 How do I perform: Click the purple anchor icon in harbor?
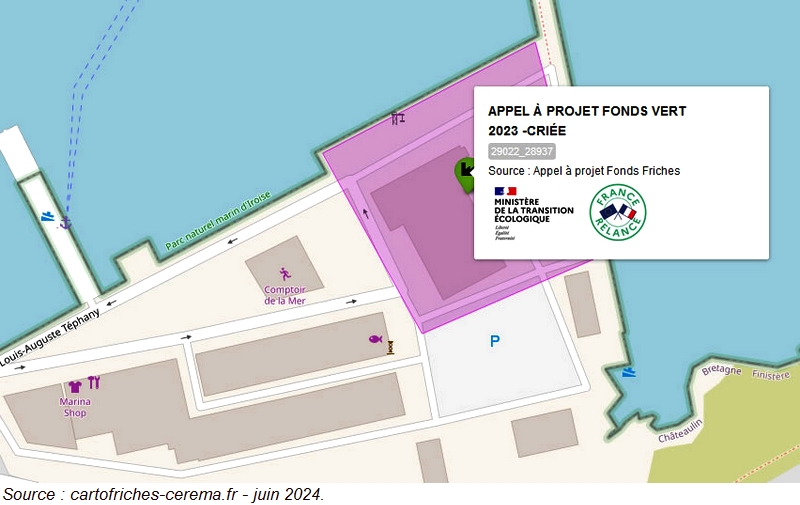[x=66, y=220]
